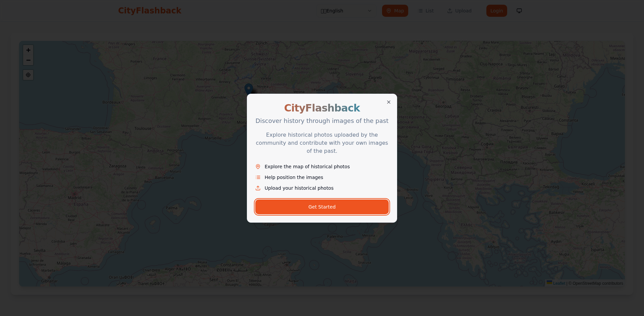Click Madrid label on the map

tap(74, 198)
